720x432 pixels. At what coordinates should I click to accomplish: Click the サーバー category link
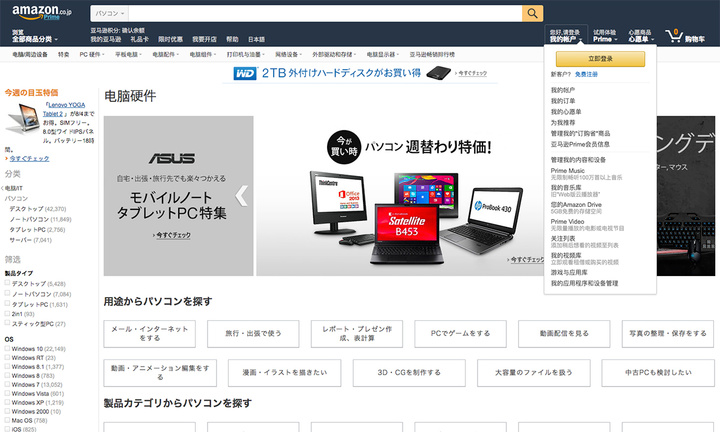click(x=20, y=240)
